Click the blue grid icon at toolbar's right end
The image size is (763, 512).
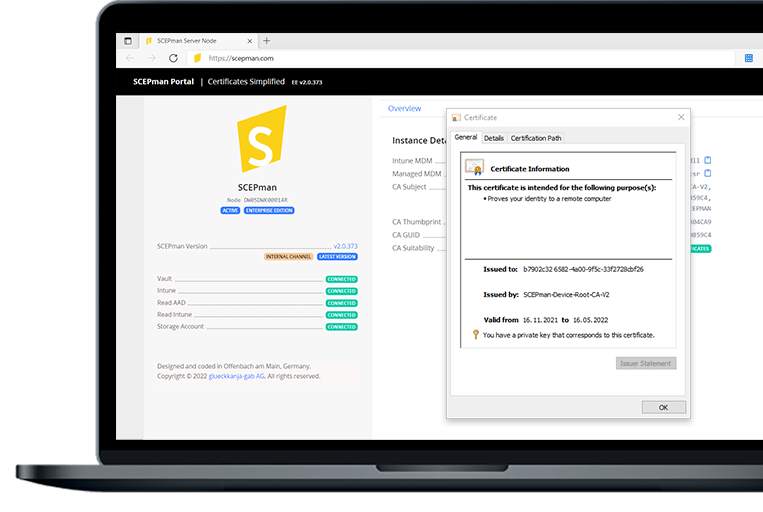coord(748,58)
